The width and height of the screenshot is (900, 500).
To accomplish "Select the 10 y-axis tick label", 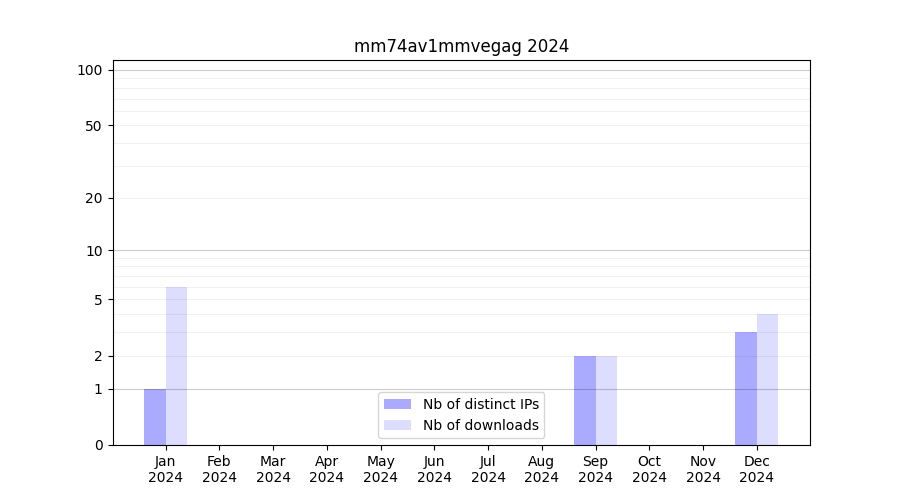I will coord(93,251).
